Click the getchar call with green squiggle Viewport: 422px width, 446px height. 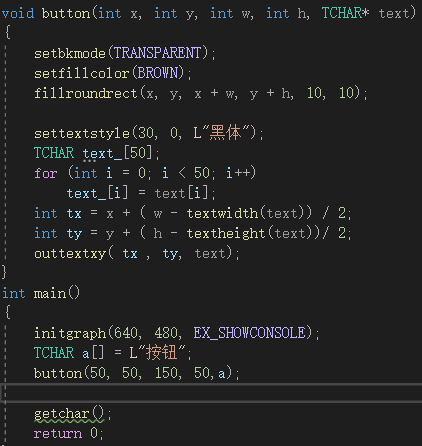(x=69, y=414)
